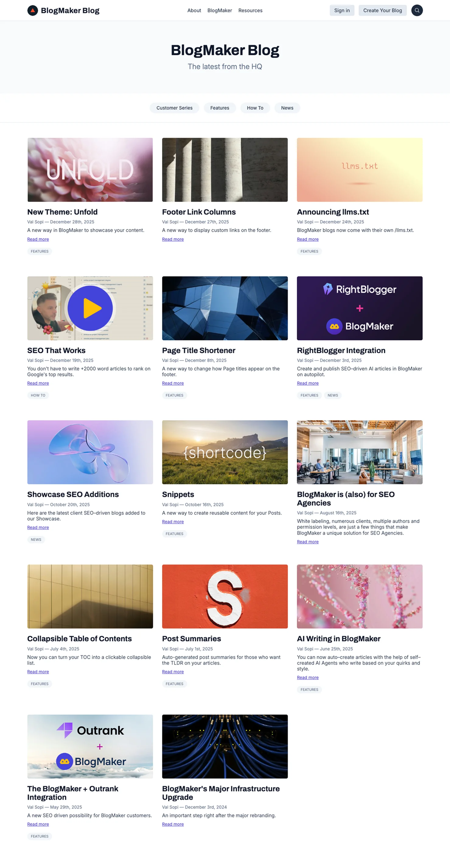Open the Showcase SEO Additions title
The height and width of the screenshot is (868, 450).
coord(73,494)
